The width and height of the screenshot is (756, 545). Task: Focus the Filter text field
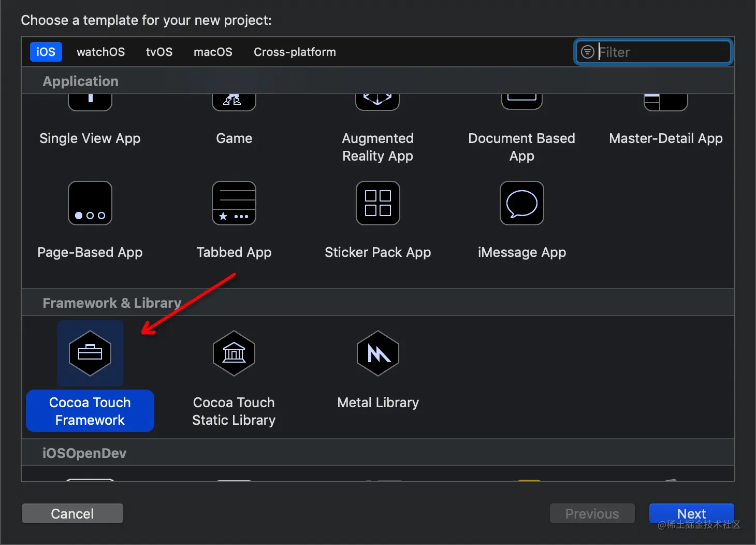tap(653, 52)
